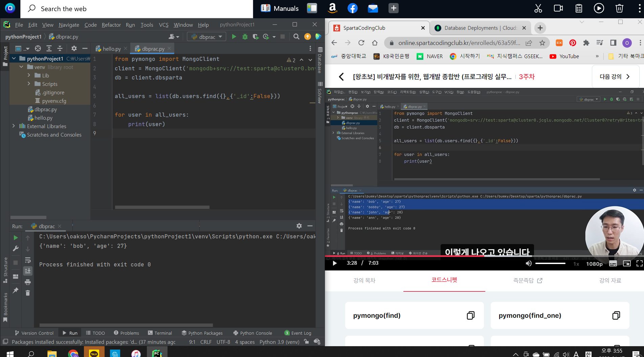Open the Navigate menu

pyautogui.click(x=69, y=25)
